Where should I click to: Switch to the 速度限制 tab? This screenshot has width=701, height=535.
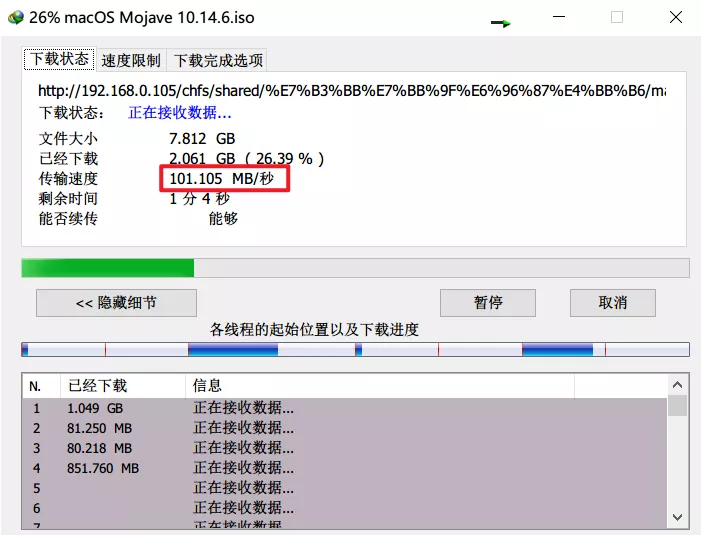(131, 60)
